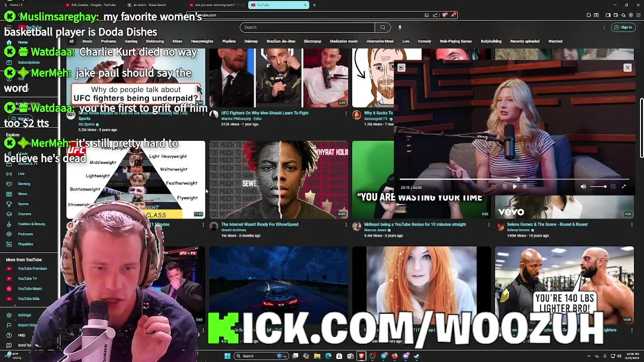Toggle captions in the mini player
This screenshot has width=644, height=362.
click(x=613, y=187)
